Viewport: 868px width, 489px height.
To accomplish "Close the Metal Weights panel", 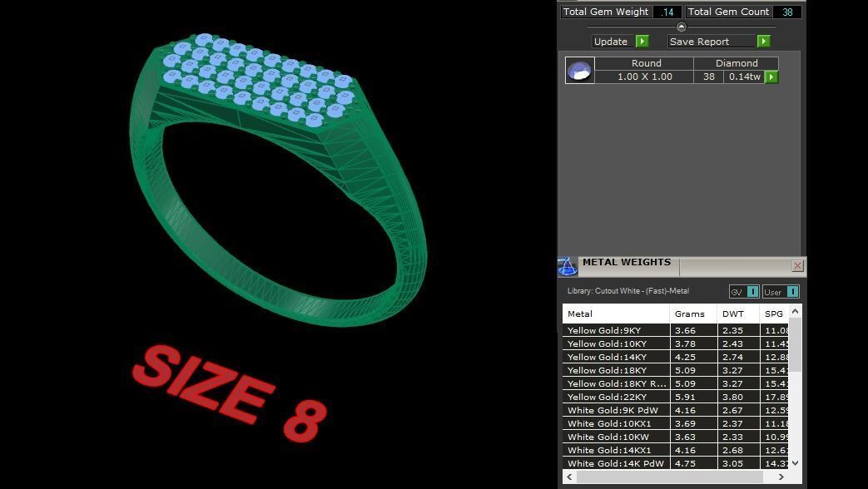I will pos(798,265).
